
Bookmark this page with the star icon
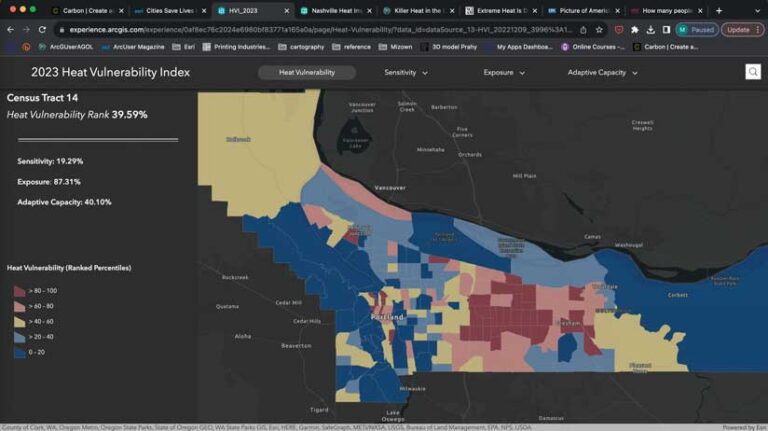599,30
